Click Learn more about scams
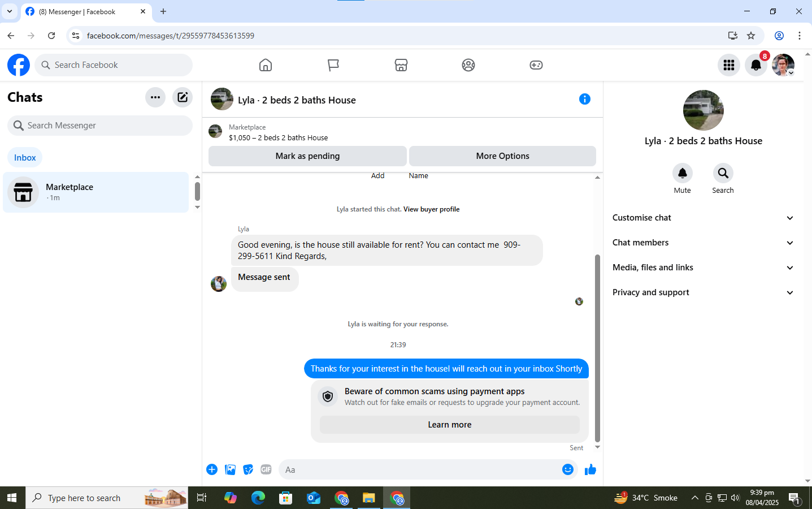The image size is (812, 509). tap(450, 425)
